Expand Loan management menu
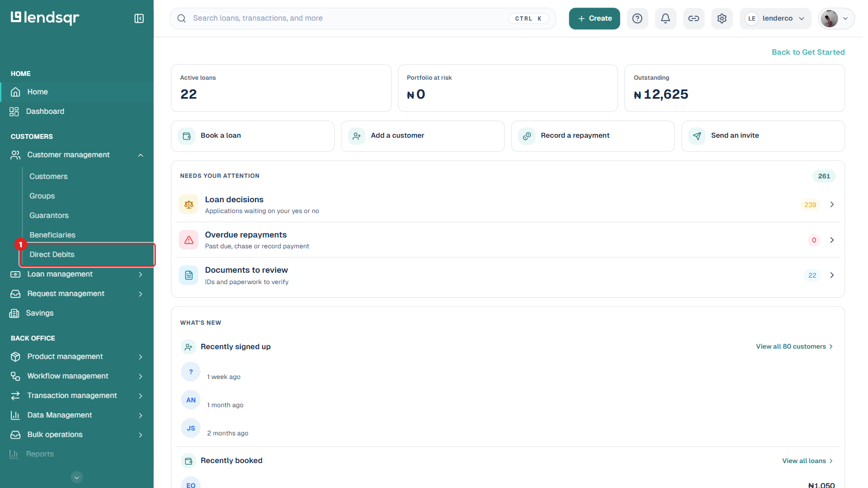Screen dimensions: 868x488 pos(77,274)
